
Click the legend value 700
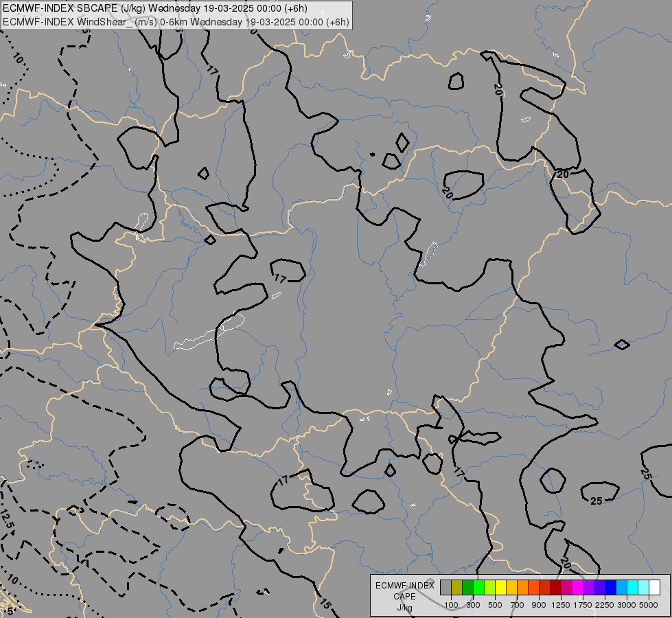pos(518,605)
